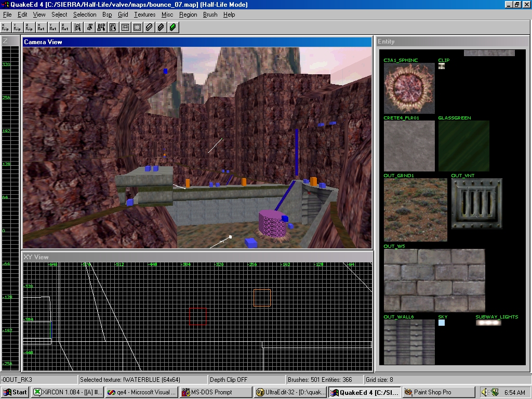Screen dimensions: 532x399
Task: Choose the OUT_VNT vent texture
Action: tap(476, 203)
